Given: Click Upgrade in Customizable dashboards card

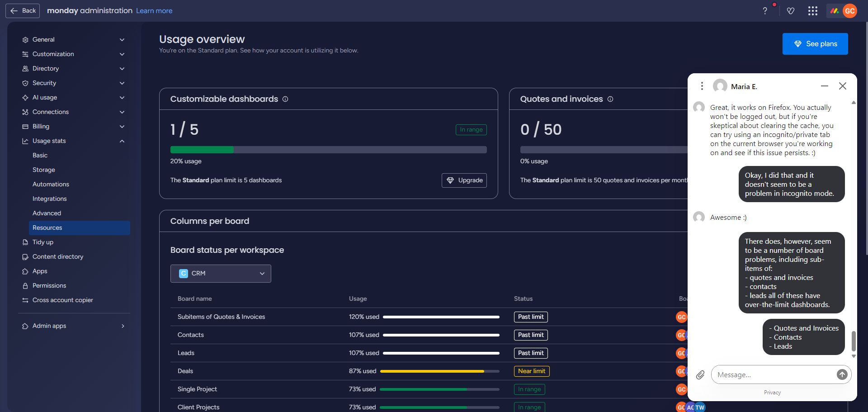Looking at the screenshot, I should pos(464,180).
